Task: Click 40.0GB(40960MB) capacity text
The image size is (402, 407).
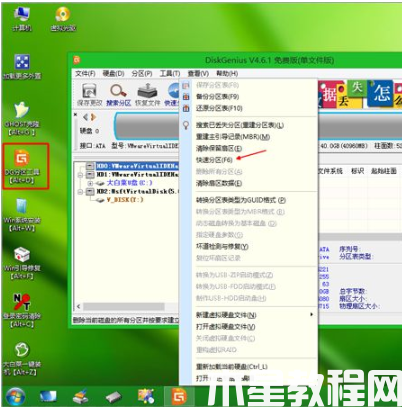Action: coord(344,146)
